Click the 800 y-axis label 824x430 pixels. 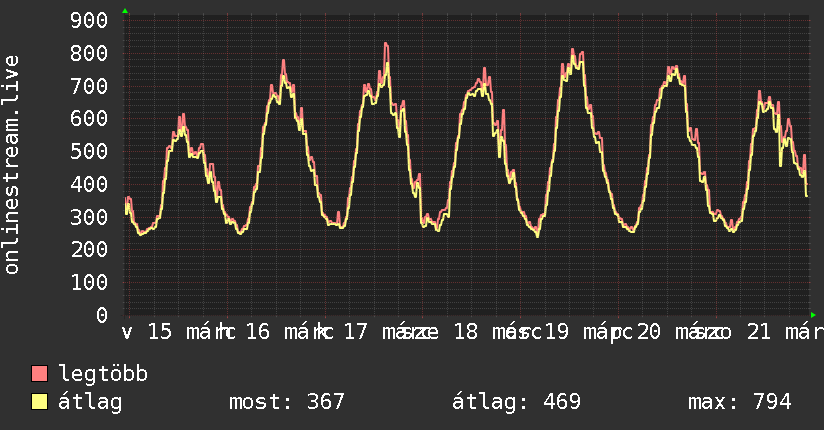coord(89,53)
